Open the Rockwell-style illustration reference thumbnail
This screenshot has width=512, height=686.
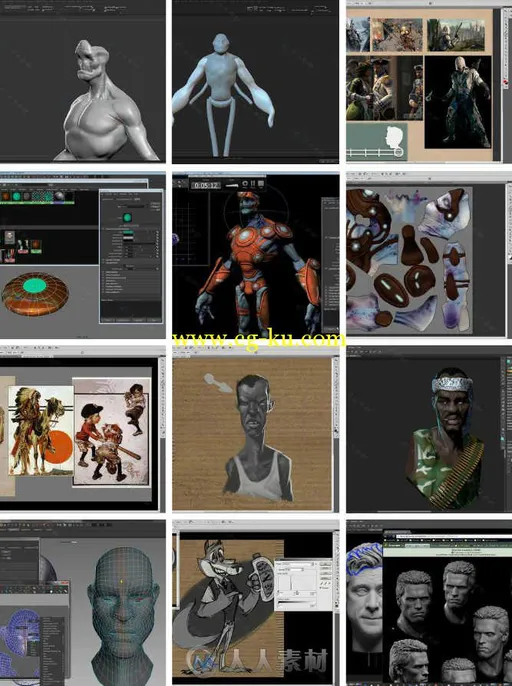[x=83, y=429]
